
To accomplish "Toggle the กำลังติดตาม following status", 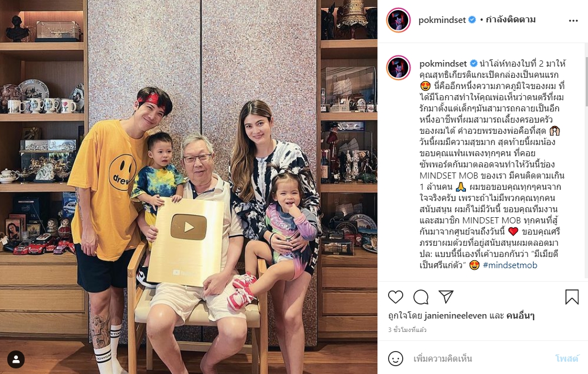I will (x=510, y=20).
